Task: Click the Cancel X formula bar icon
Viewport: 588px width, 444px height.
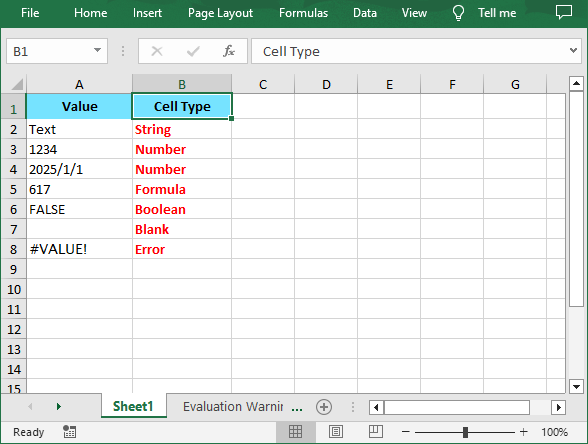Action: coord(157,51)
